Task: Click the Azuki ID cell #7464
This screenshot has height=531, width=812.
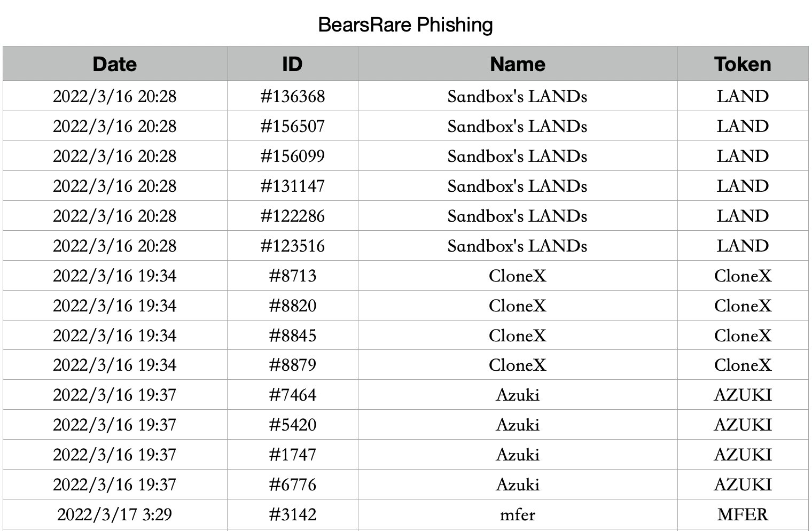Action: (292, 395)
